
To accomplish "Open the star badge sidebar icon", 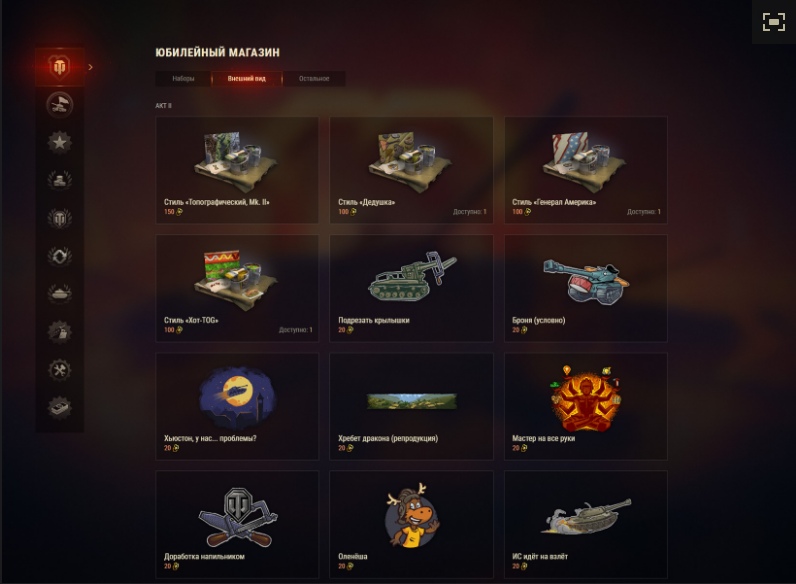I will coord(59,143).
